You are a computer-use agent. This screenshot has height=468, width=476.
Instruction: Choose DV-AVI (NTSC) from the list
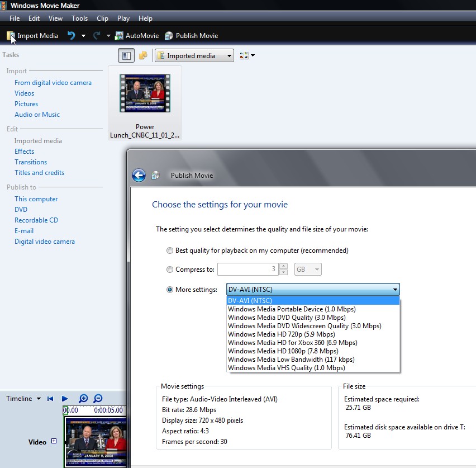pos(313,301)
